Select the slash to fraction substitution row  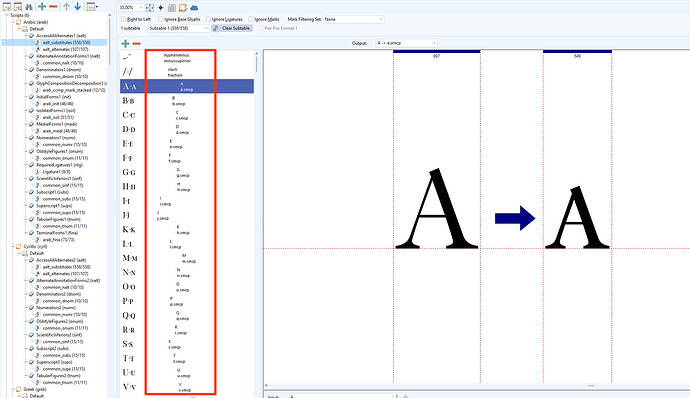click(x=187, y=72)
